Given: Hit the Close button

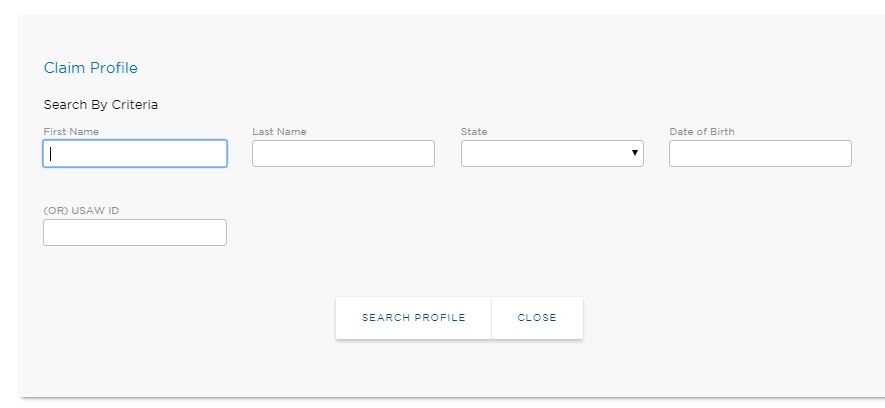Looking at the screenshot, I should (537, 318).
